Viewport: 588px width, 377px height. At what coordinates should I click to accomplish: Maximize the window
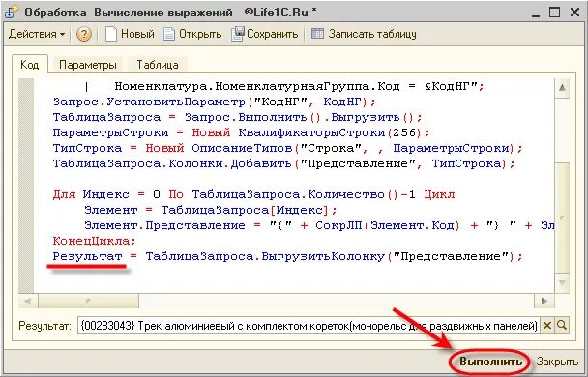click(555, 13)
